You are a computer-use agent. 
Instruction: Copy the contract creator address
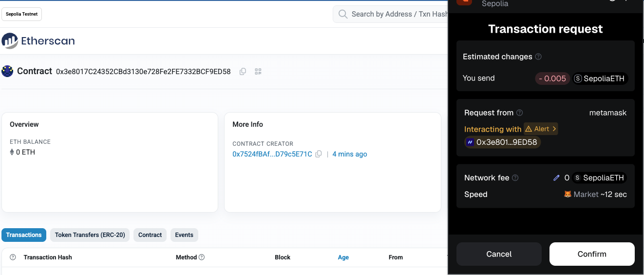[319, 154]
